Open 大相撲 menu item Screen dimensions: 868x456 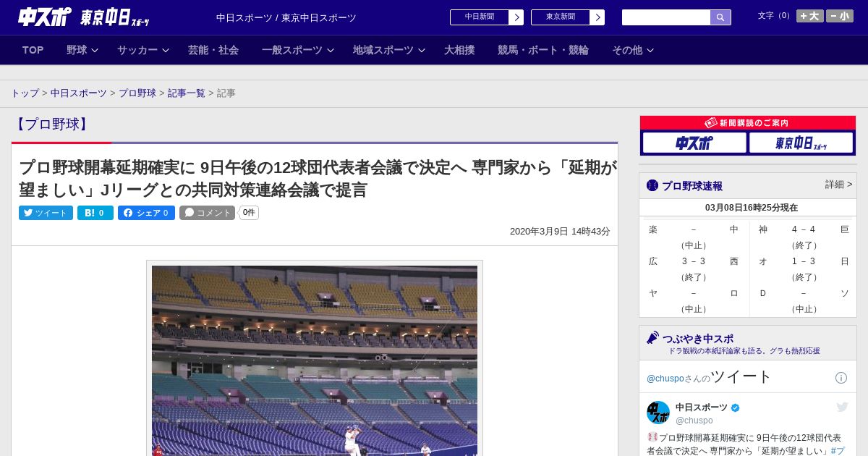[459, 50]
